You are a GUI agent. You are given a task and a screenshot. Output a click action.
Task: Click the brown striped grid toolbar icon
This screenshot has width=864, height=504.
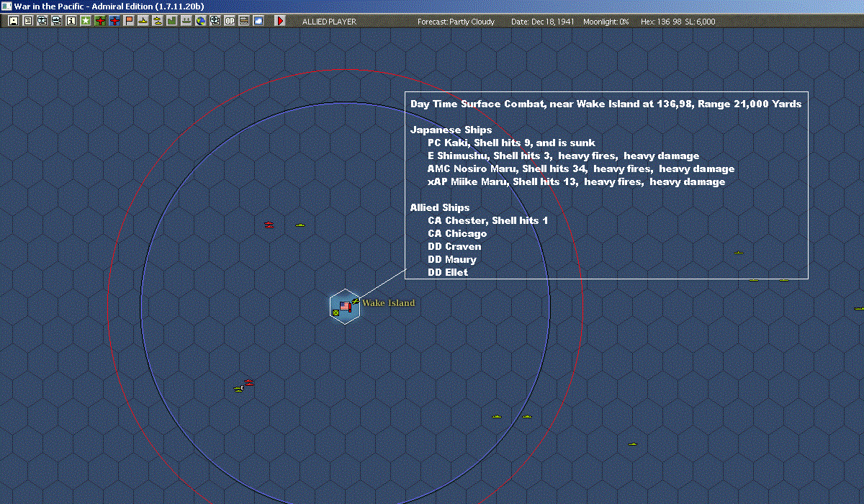243,21
